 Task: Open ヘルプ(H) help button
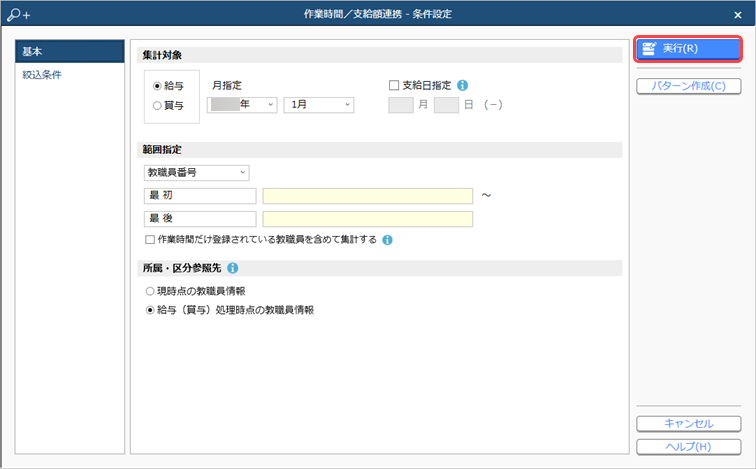click(x=688, y=447)
